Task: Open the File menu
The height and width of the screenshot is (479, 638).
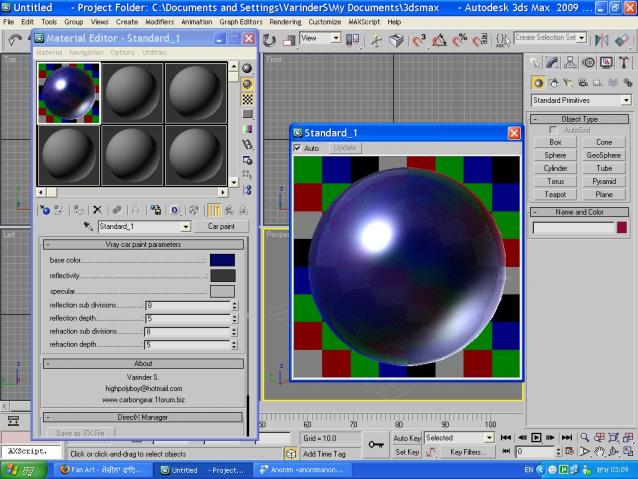Action: coord(9,22)
